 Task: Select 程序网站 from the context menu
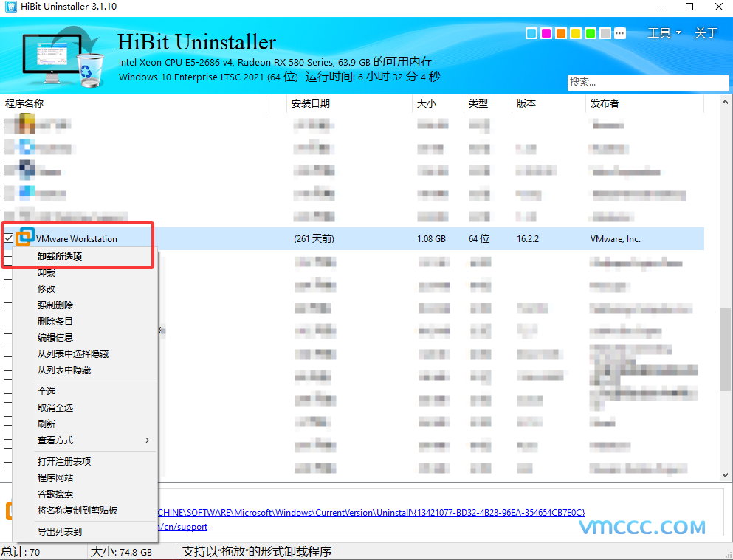click(x=55, y=478)
